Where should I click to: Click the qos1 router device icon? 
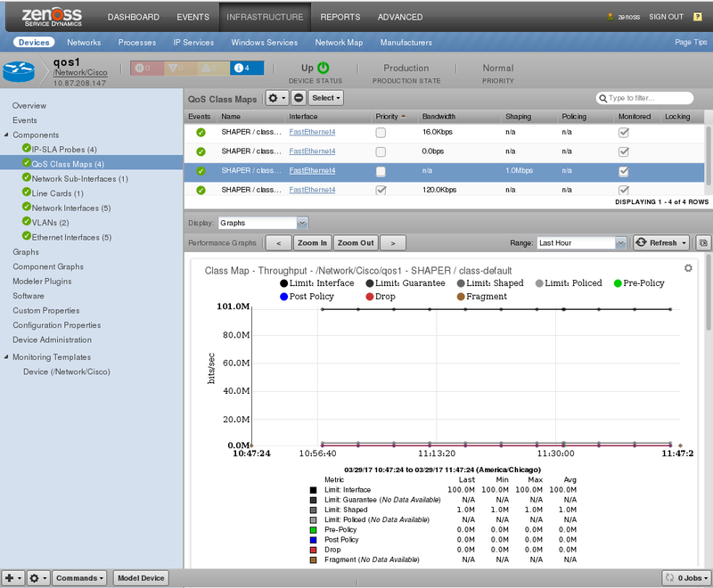pyautogui.click(x=19, y=71)
